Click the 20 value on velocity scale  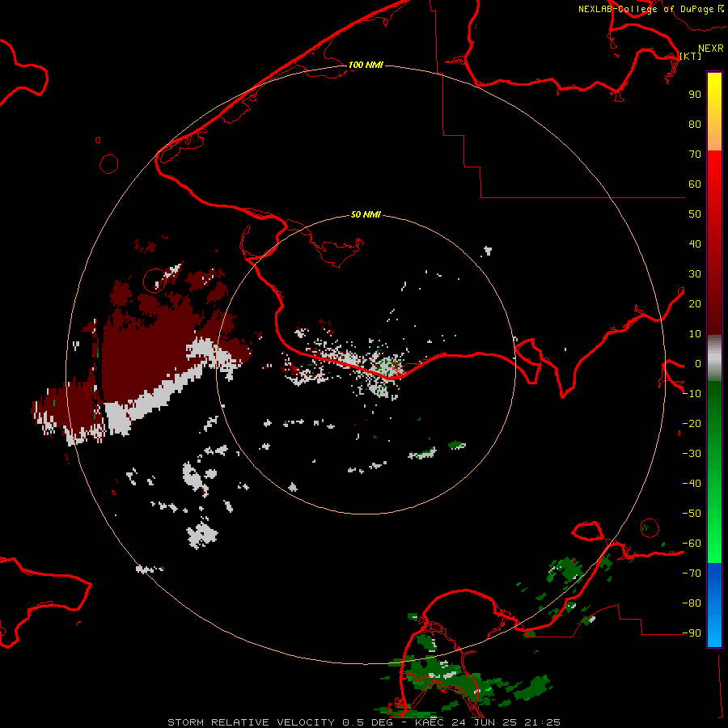[x=695, y=303]
